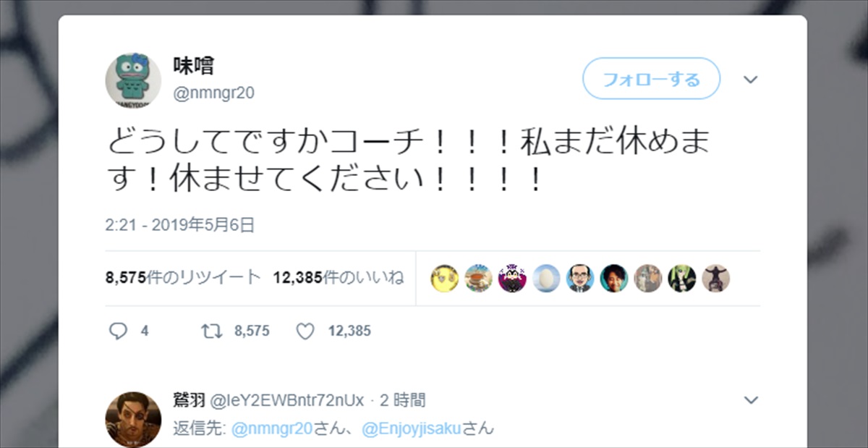Open the tweet timestamp 2:21 - 2019年5月6日
This screenshot has width=868, height=448.
(x=180, y=225)
